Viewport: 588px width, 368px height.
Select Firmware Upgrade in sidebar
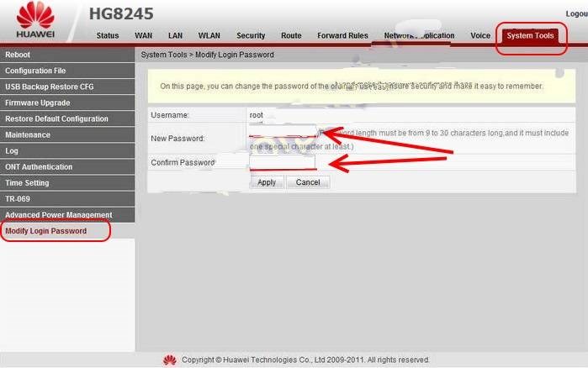67,103
